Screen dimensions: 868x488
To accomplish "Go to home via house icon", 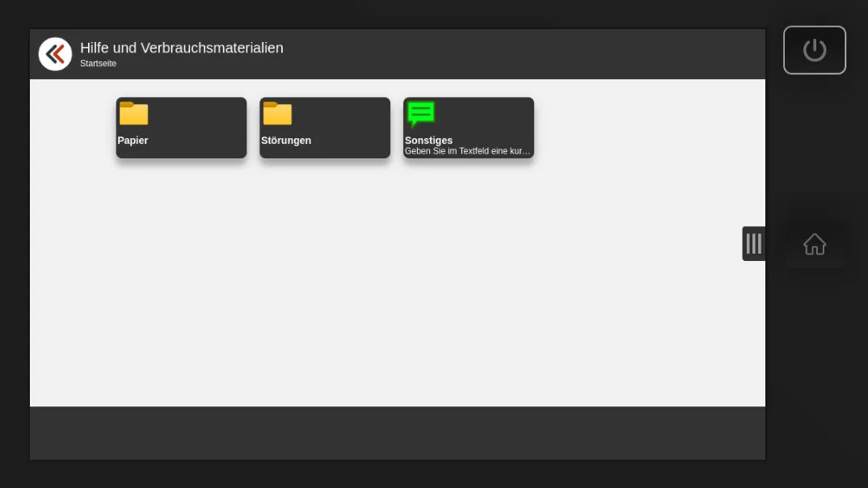I will pos(814,244).
